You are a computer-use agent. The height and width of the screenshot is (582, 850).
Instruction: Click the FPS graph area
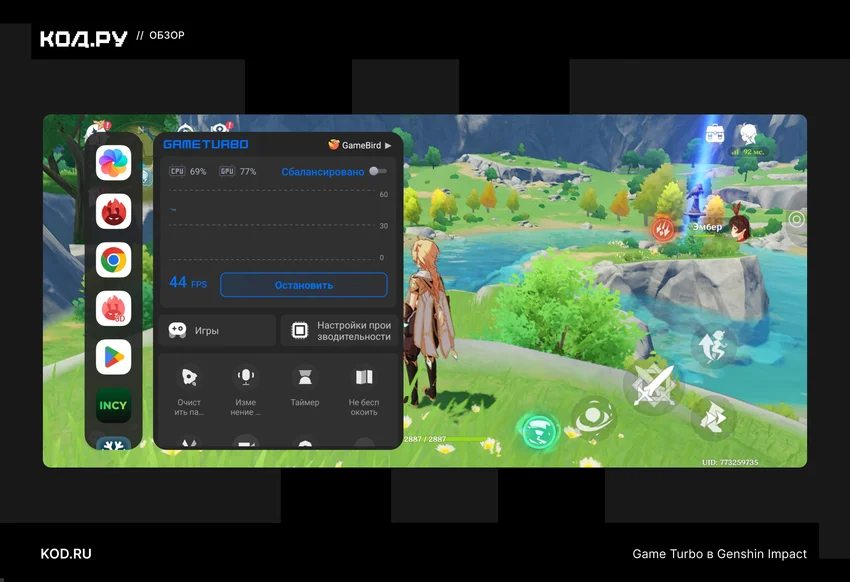pos(278,225)
